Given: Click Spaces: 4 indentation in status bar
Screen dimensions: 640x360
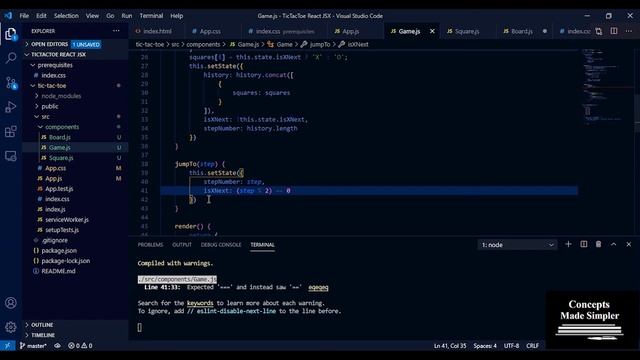Looking at the screenshot, I should [485, 346].
